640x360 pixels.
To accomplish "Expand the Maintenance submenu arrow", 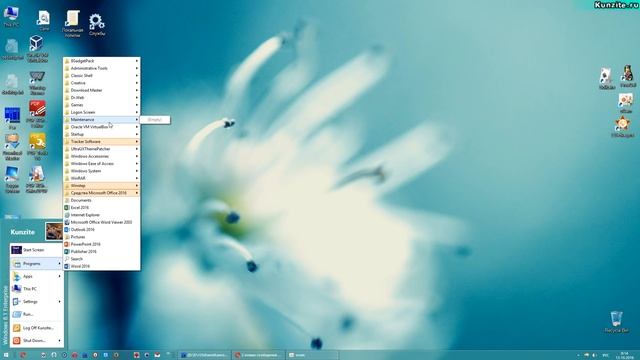I will [137, 120].
